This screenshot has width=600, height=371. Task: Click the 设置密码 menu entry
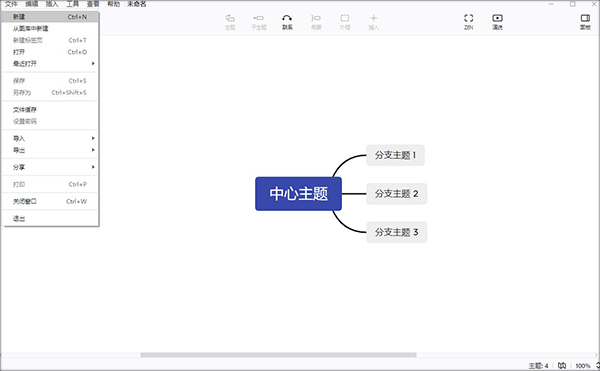[50, 121]
